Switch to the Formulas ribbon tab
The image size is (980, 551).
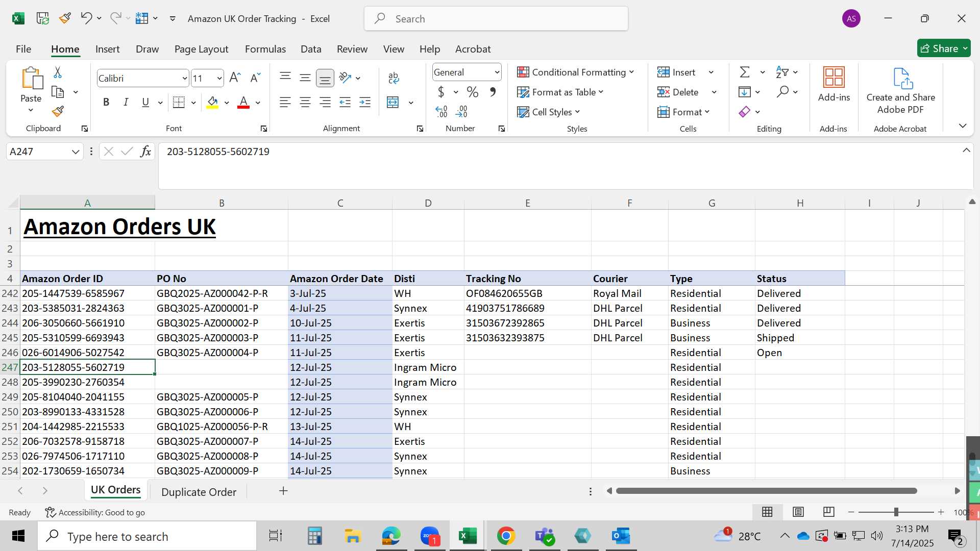(265, 49)
